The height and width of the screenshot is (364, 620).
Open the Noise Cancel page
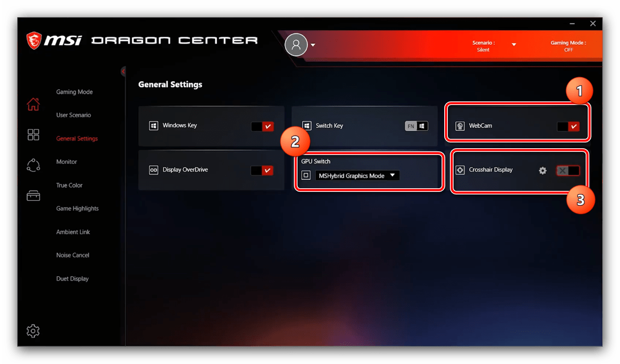click(x=73, y=255)
